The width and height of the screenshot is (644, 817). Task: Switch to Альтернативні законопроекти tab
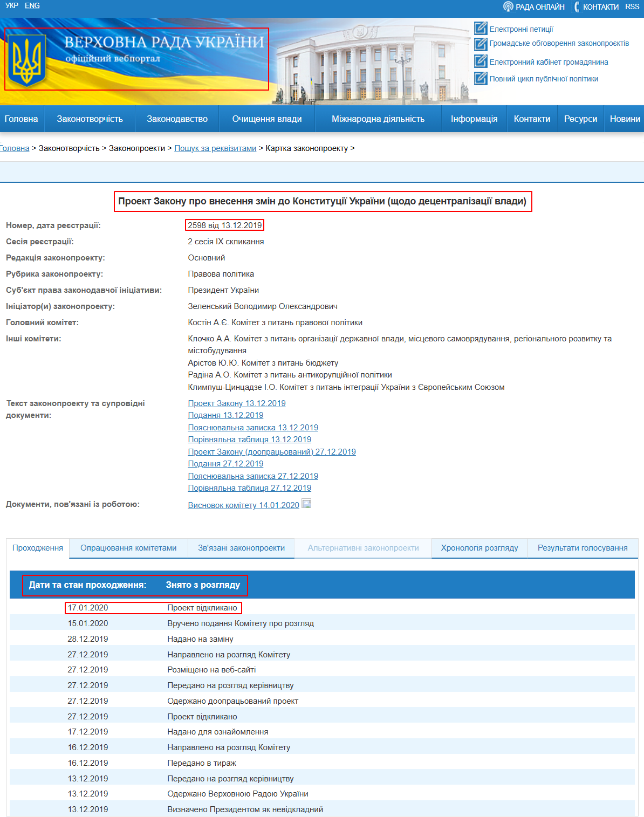click(363, 548)
